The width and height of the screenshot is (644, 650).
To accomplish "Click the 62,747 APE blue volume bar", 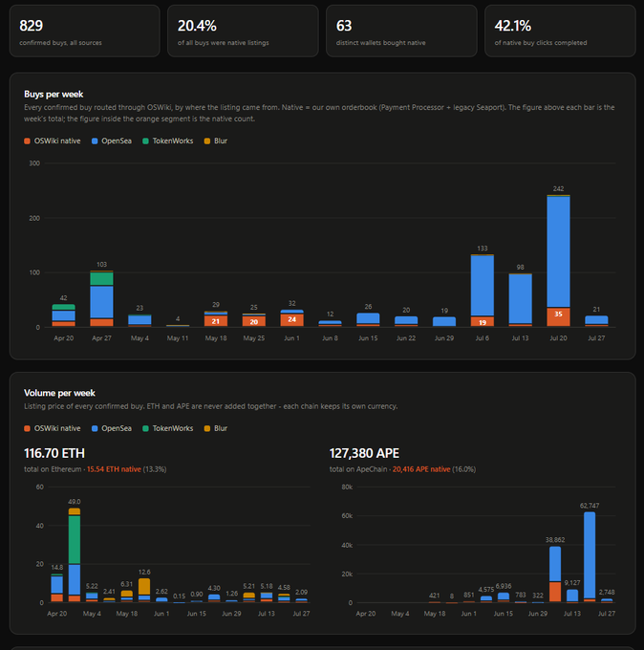I will tap(590, 555).
